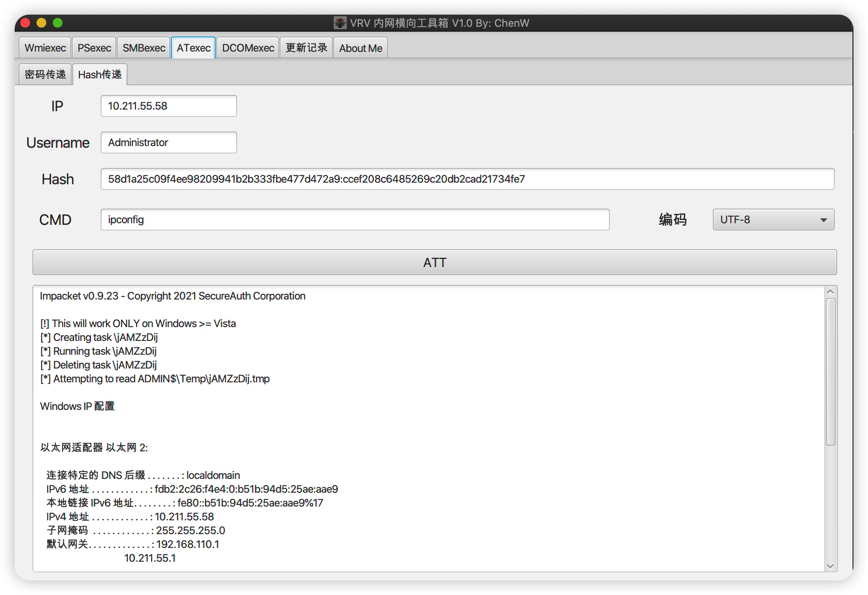This screenshot has height=595, width=868.
Task: Select the DCOMexec tab
Action: [248, 48]
